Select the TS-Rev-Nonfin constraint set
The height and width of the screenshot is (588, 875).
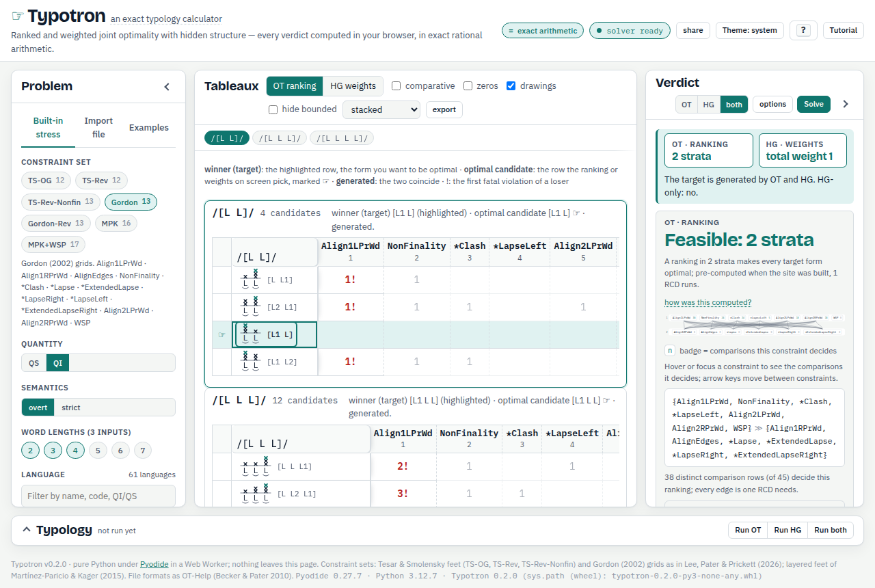click(x=60, y=202)
